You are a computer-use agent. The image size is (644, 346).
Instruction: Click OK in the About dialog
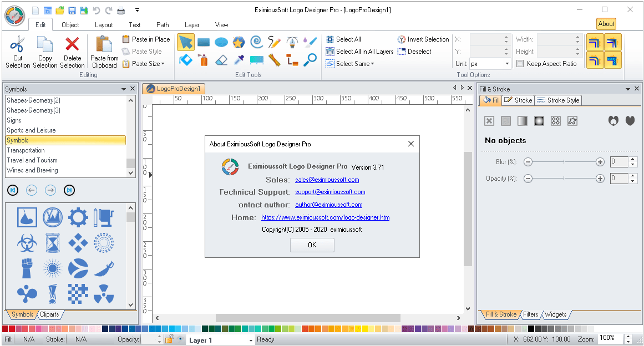[x=312, y=245]
